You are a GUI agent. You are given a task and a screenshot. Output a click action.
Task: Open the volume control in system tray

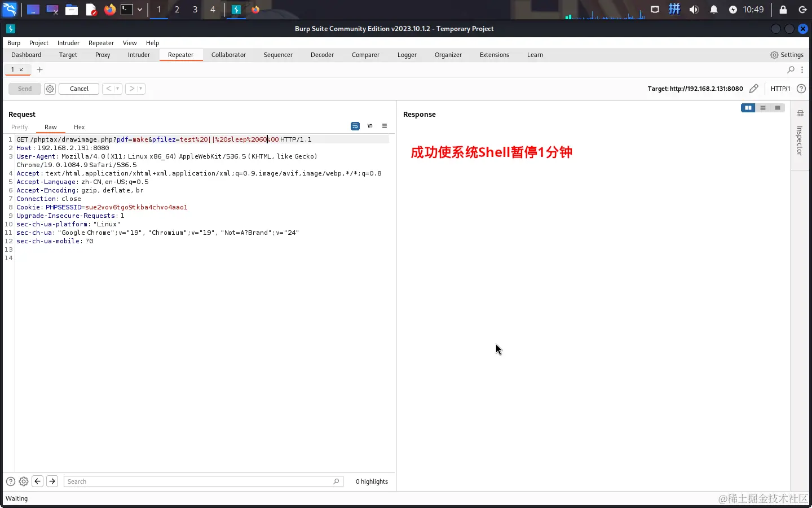pyautogui.click(x=694, y=10)
